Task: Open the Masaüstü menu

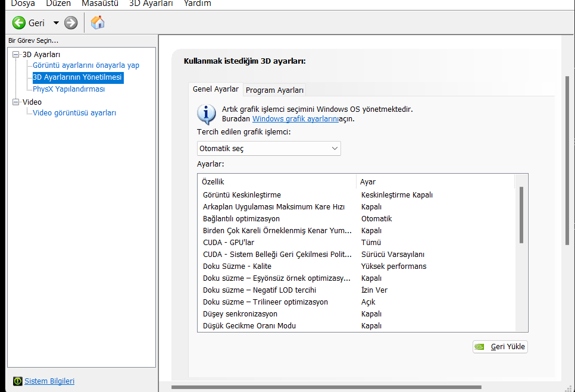Action: [100, 4]
